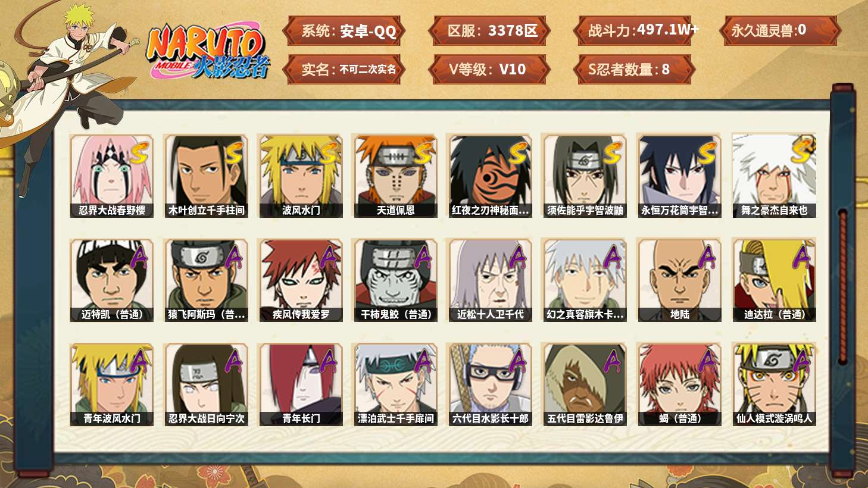Click the 舞之豪杰自来也 portrait
The width and height of the screenshot is (868, 488).
(x=774, y=176)
